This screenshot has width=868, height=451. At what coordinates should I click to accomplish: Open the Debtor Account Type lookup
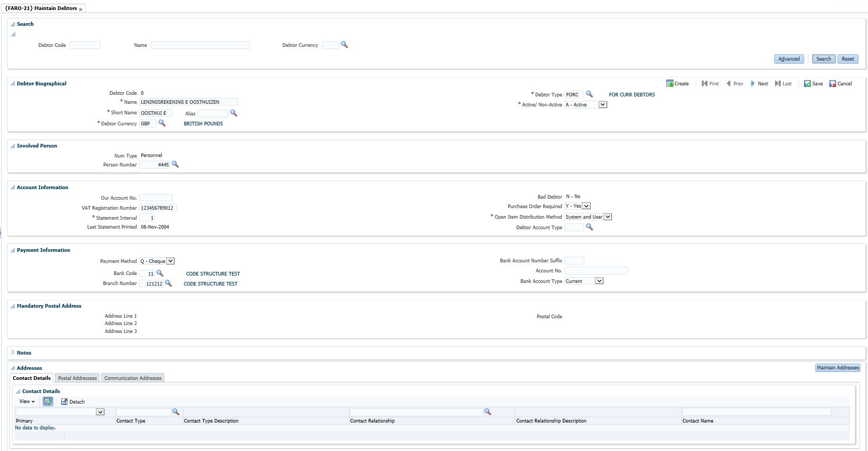tap(589, 227)
